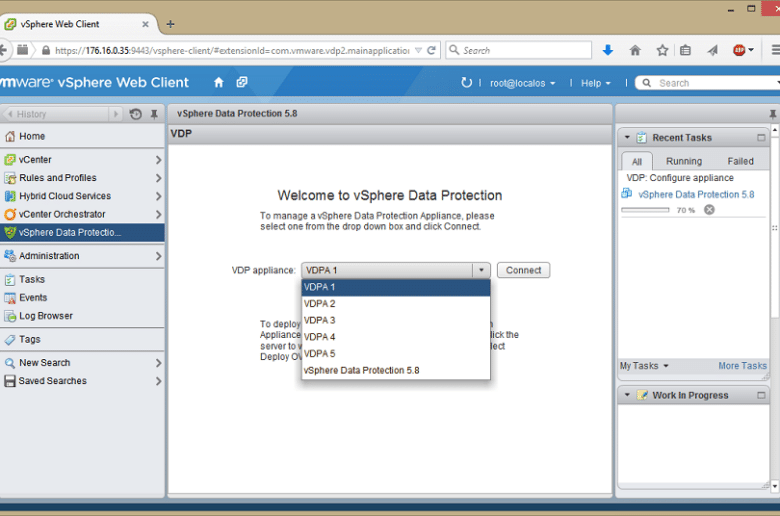
Task: Expand the vCenter navigator entry arrow
Action: (158, 160)
